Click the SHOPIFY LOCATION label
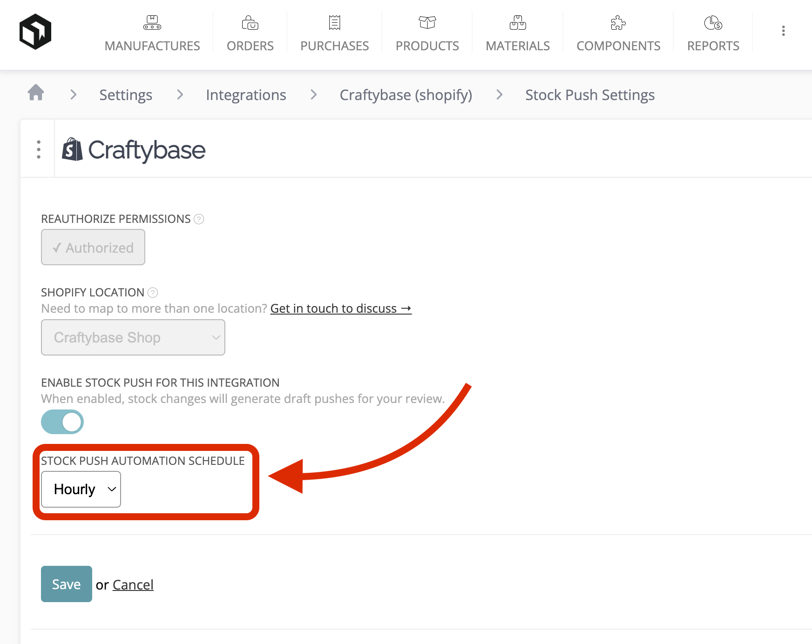 pos(93,292)
